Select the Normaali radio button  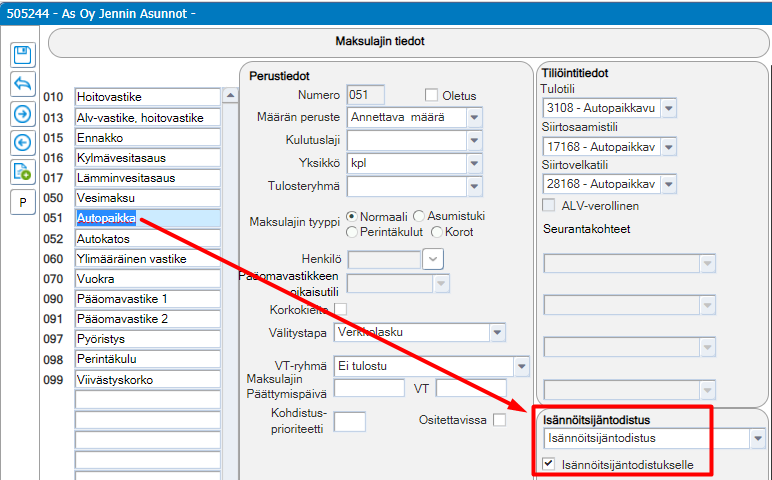pos(352,216)
